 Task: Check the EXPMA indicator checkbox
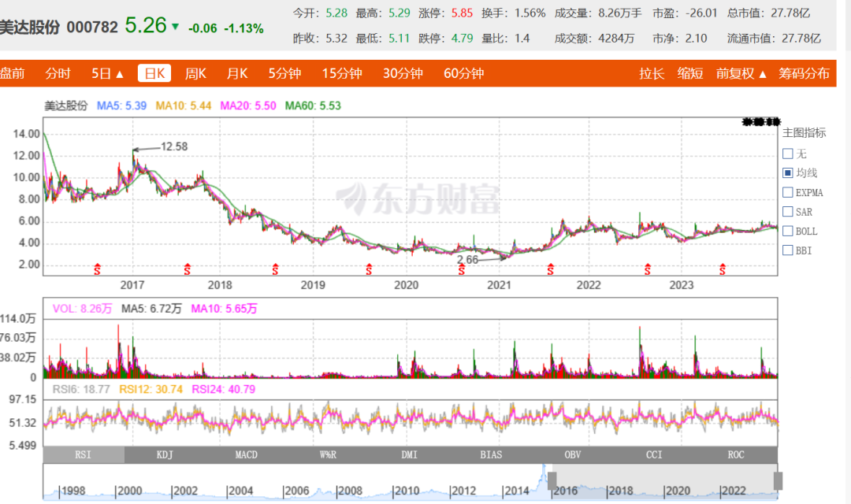(x=787, y=192)
